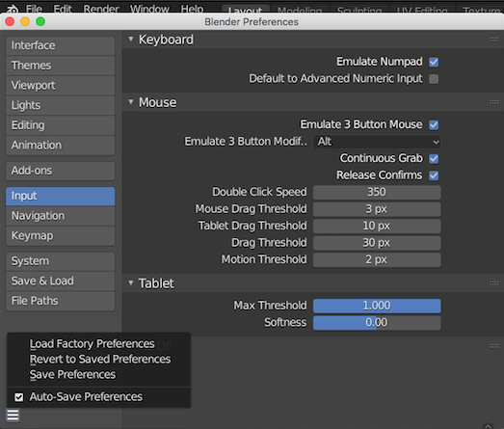Click Save Preferences menu entry
Viewport: 504px width, 429px height.
98,375
